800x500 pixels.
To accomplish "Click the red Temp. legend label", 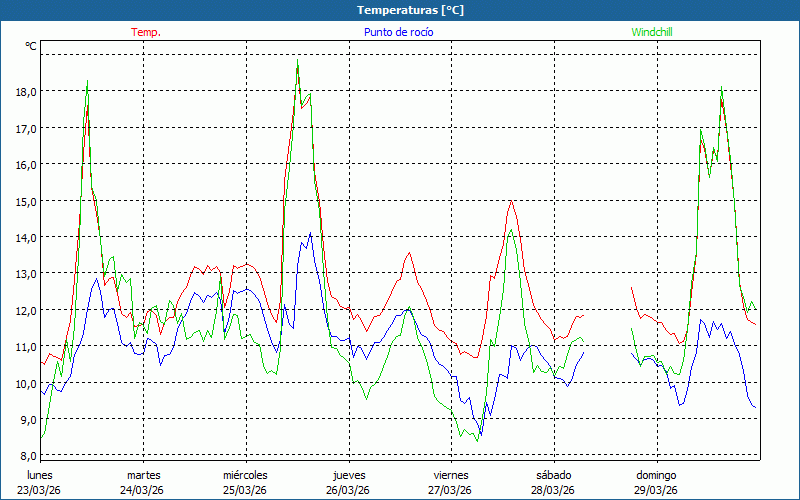I will tap(145, 32).
